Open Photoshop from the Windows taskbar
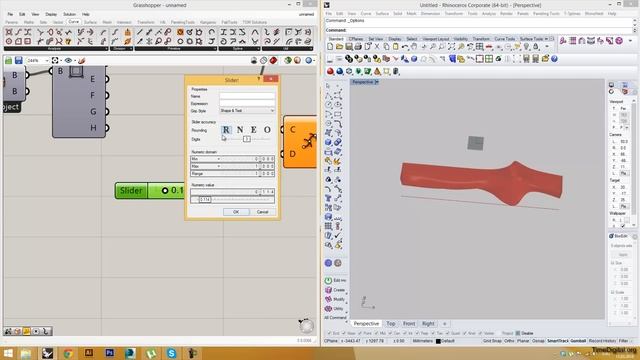 109,353
